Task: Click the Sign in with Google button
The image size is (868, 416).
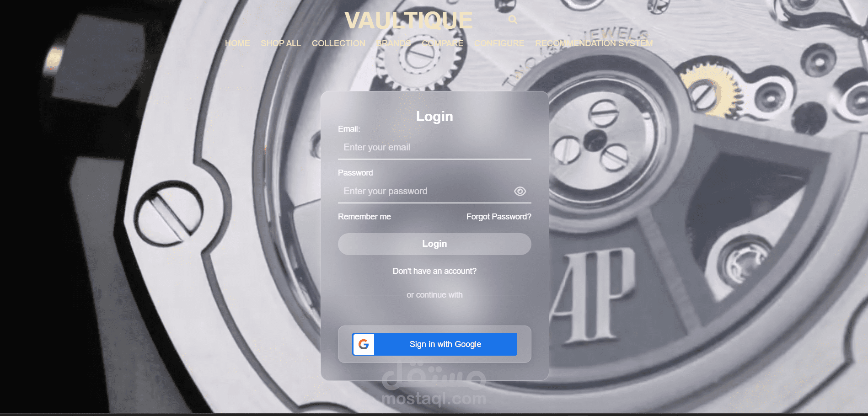Action: 434,344
